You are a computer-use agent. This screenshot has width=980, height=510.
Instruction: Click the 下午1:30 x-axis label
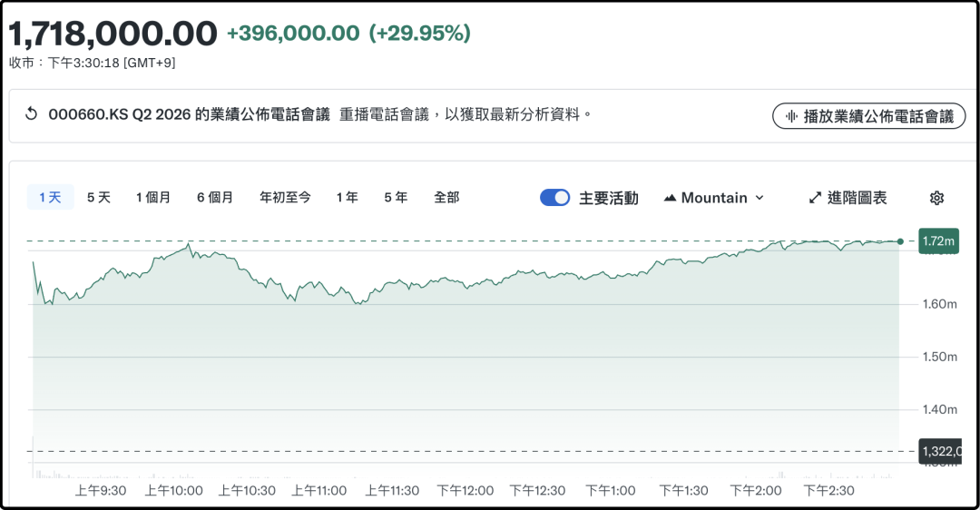pyautogui.click(x=684, y=491)
